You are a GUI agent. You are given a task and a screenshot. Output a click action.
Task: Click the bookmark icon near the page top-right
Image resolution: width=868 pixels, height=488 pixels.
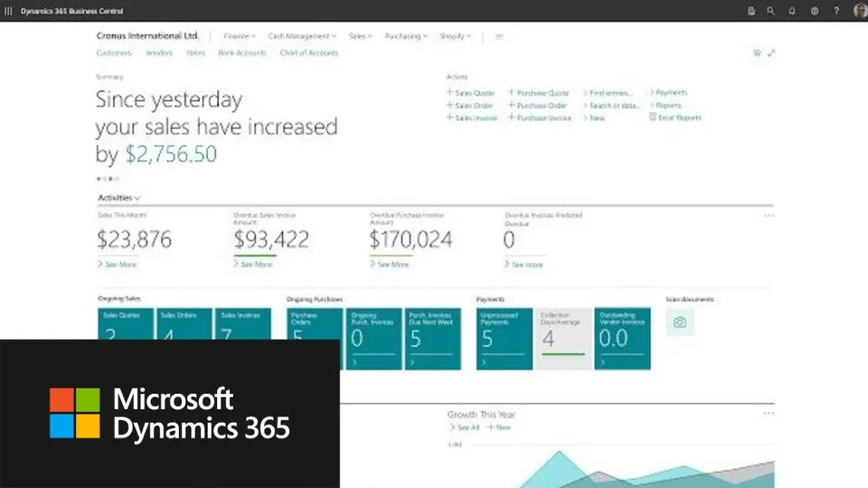coord(757,52)
